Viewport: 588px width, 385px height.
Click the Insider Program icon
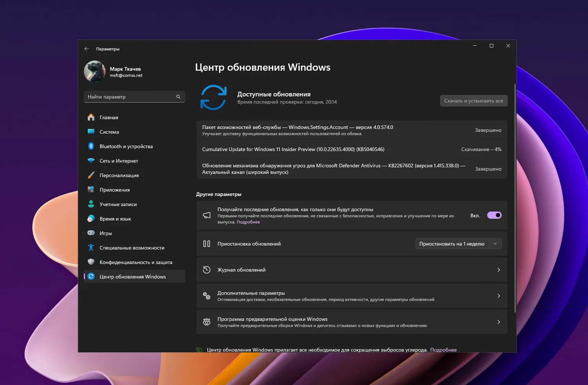[207, 322]
